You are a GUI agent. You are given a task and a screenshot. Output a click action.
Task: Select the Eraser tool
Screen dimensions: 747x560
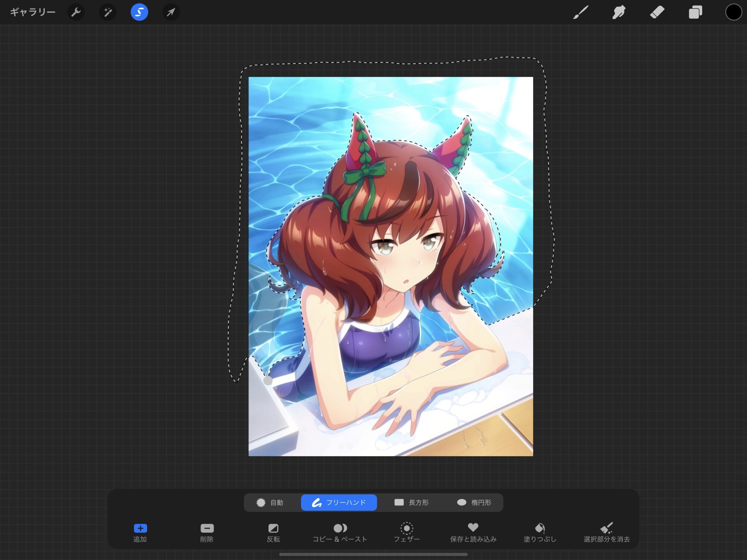[657, 12]
